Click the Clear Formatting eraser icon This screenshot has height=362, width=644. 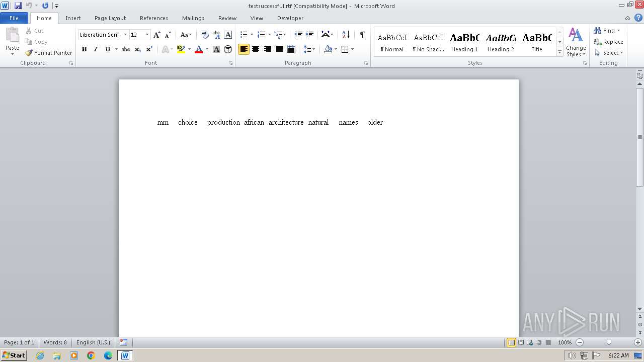click(x=205, y=35)
